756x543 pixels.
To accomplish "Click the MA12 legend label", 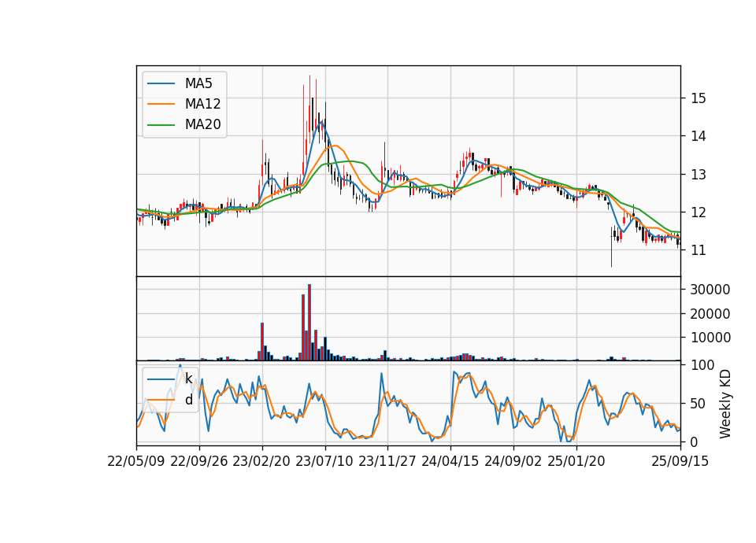I will point(202,104).
